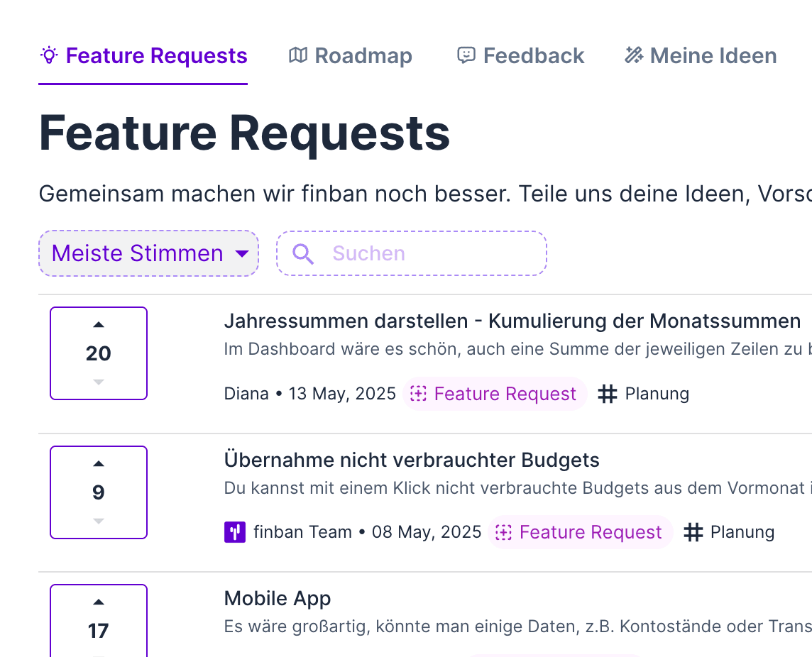
Task: Go to the Meine Ideen tab
Action: [x=701, y=56]
